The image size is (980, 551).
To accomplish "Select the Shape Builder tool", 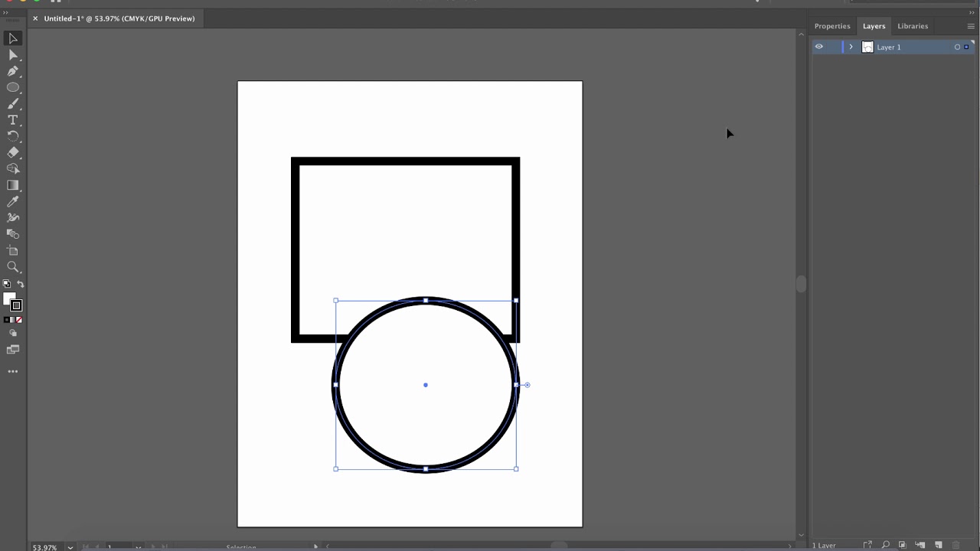I will [13, 168].
